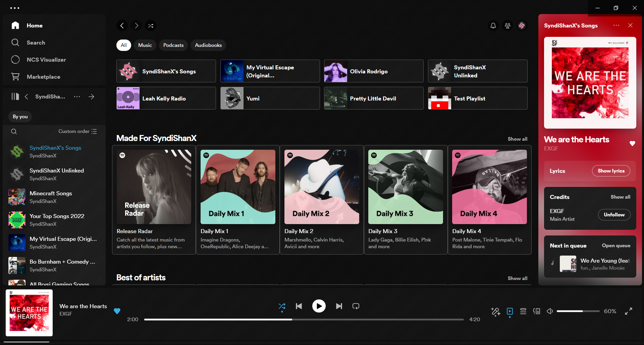Open Release Radar card

pos(154,200)
